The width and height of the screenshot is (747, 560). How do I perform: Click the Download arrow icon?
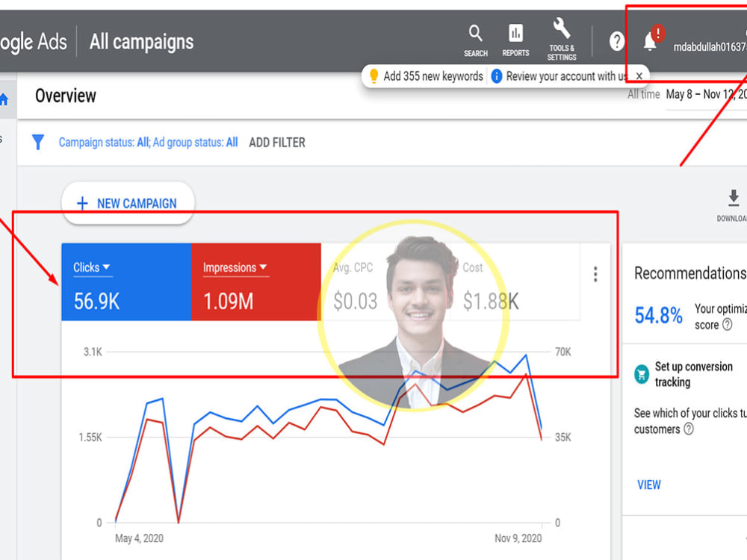coord(734,198)
